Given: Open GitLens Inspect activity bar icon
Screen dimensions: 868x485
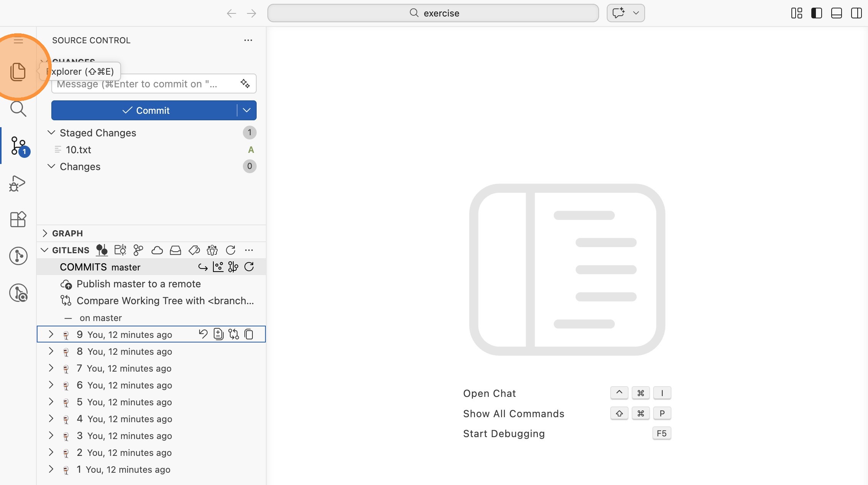Looking at the screenshot, I should pos(18,293).
